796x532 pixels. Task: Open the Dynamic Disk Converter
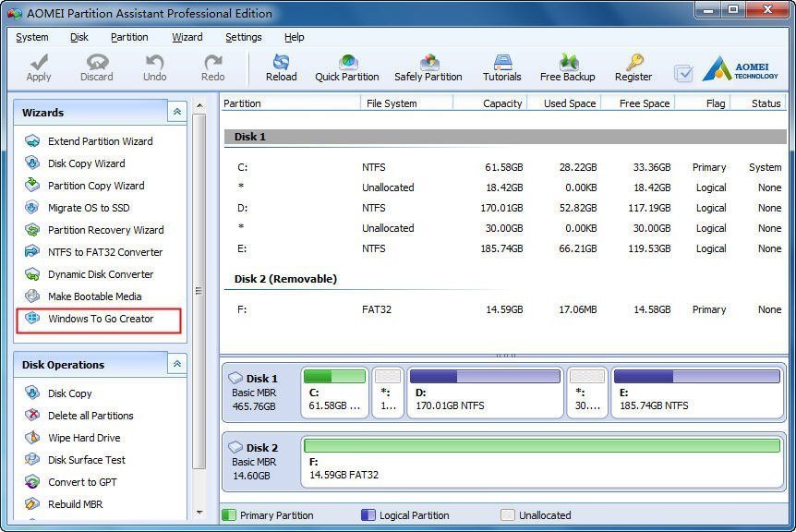pyautogui.click(x=101, y=274)
